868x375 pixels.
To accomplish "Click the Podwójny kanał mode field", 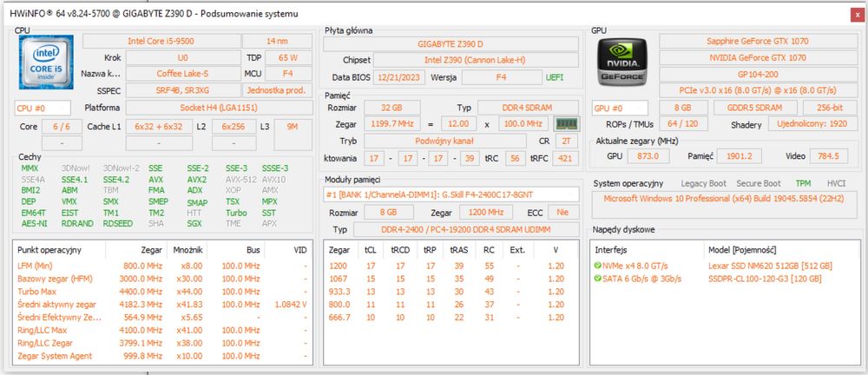I will pyautogui.click(x=445, y=141).
